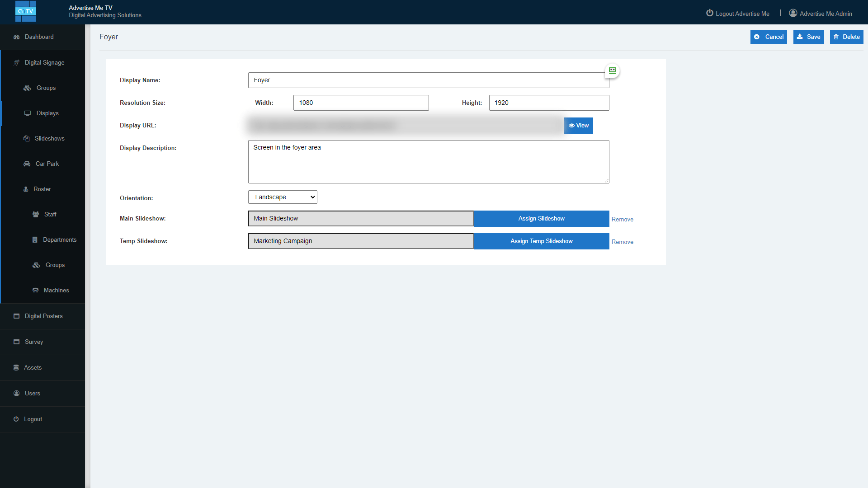
Task: Collapse the Staff submenu entry
Action: click(x=36, y=214)
